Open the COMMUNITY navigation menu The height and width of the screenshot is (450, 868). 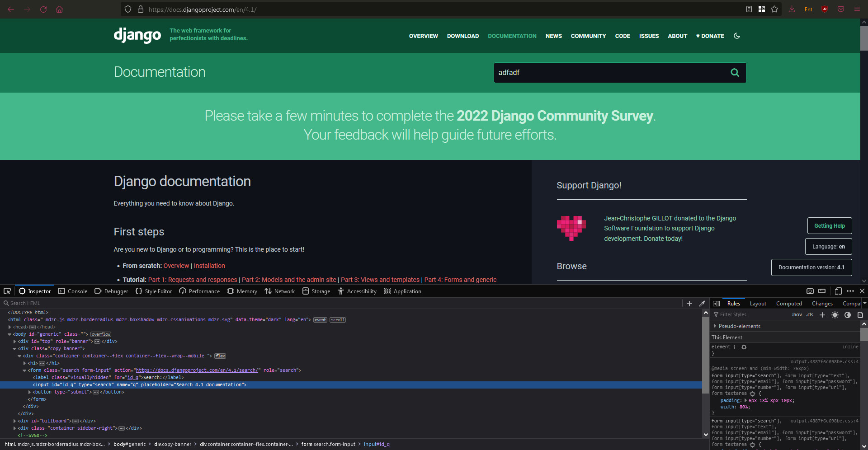(588, 36)
